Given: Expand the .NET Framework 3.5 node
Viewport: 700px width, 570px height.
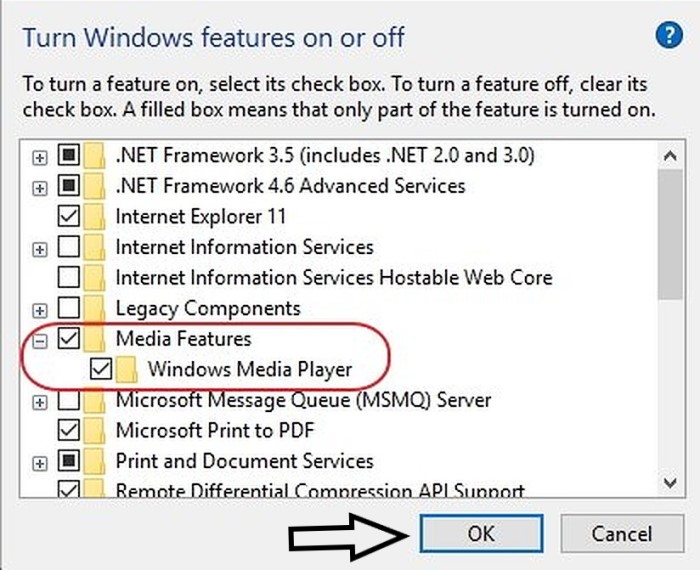Looking at the screenshot, I should click(40, 157).
